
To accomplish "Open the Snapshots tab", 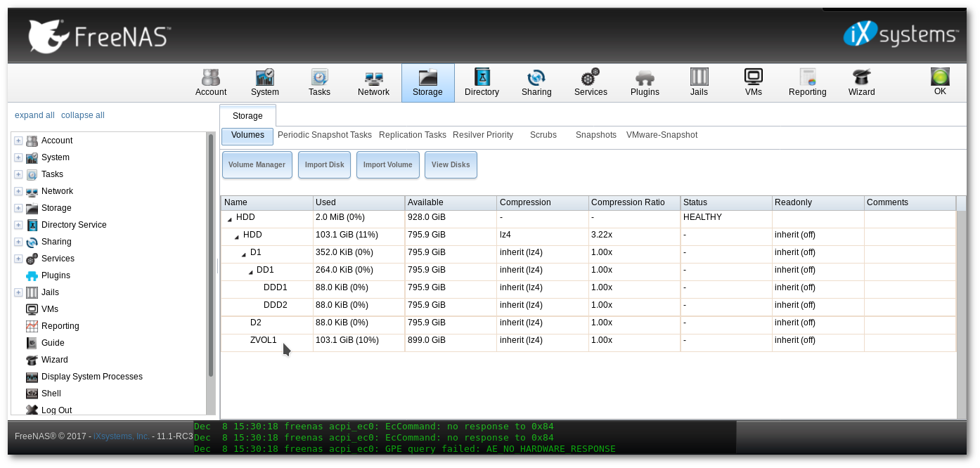I will coord(596,135).
